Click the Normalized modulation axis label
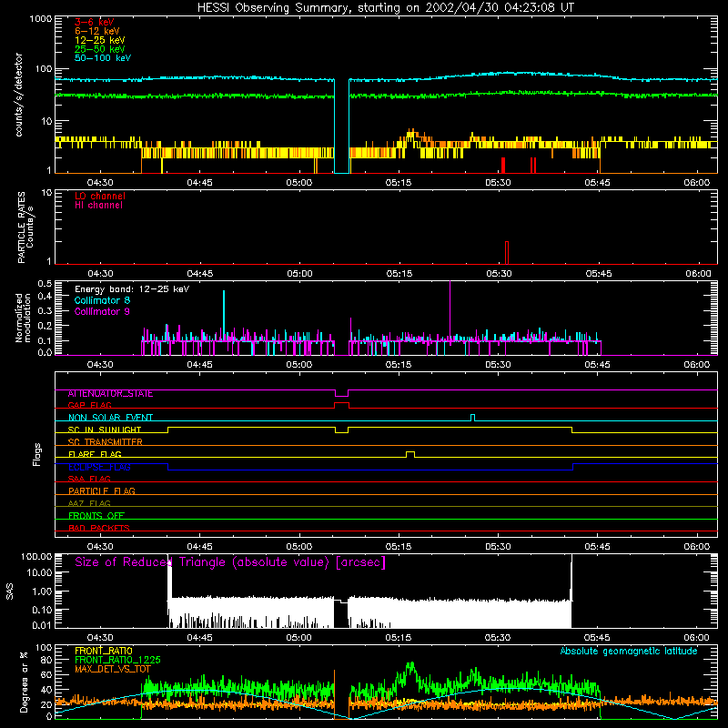This screenshot has width=728, height=728. click(23, 318)
